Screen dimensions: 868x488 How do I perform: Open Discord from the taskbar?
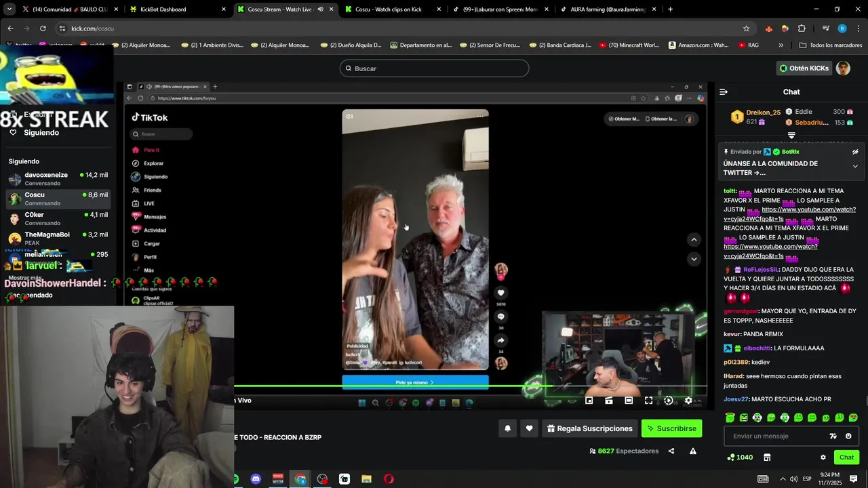pos(256,479)
